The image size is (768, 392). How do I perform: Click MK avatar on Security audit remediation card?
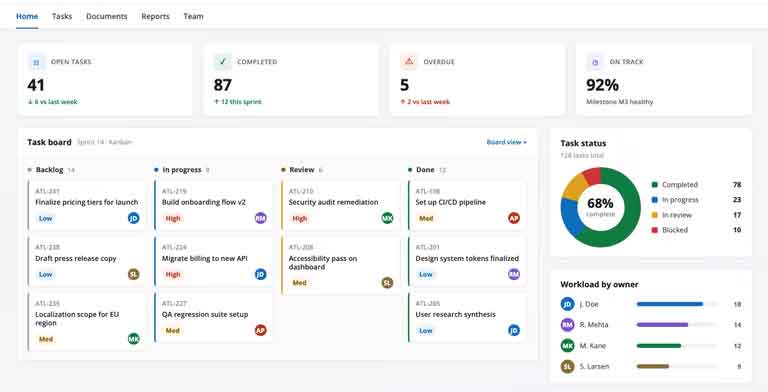[x=387, y=218]
